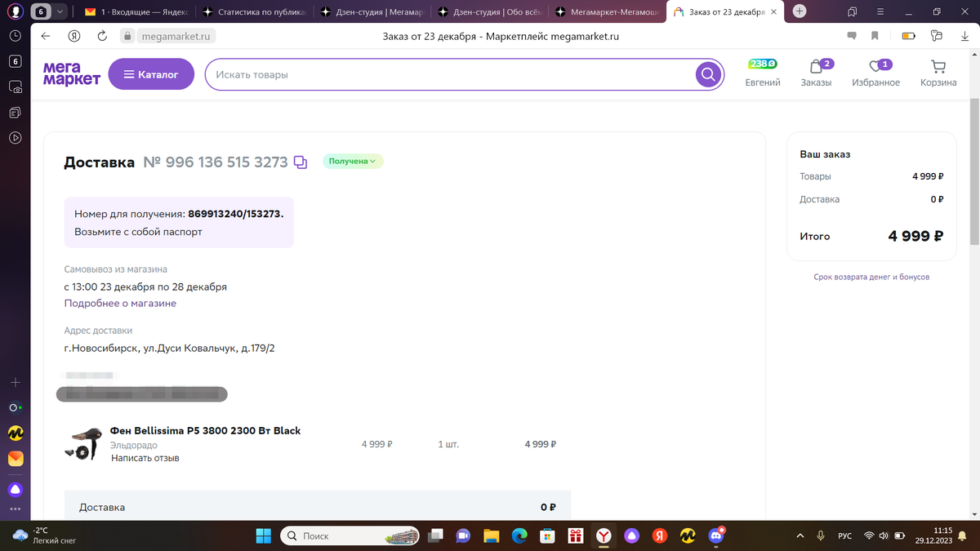
Task: Open the collections icon in left sidebar
Action: pyautogui.click(x=16, y=112)
